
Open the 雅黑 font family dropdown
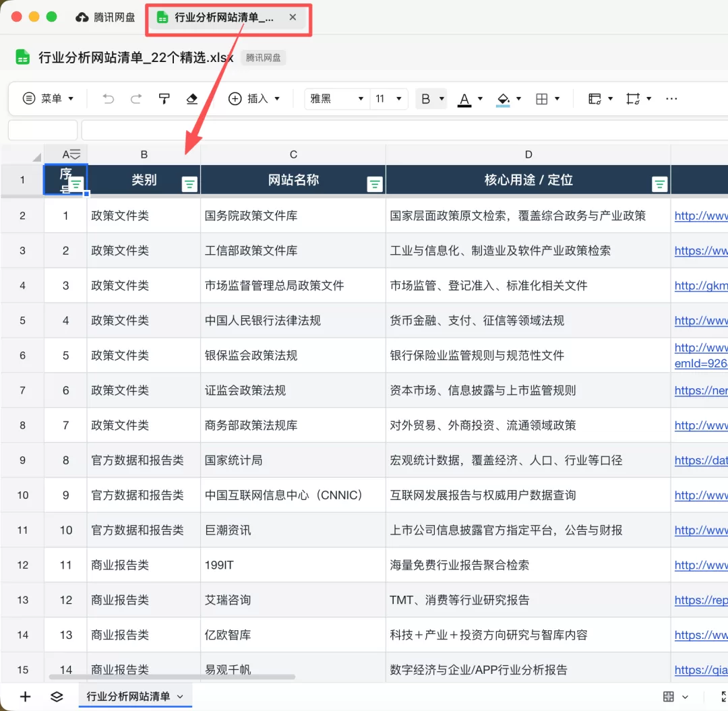[336, 98]
